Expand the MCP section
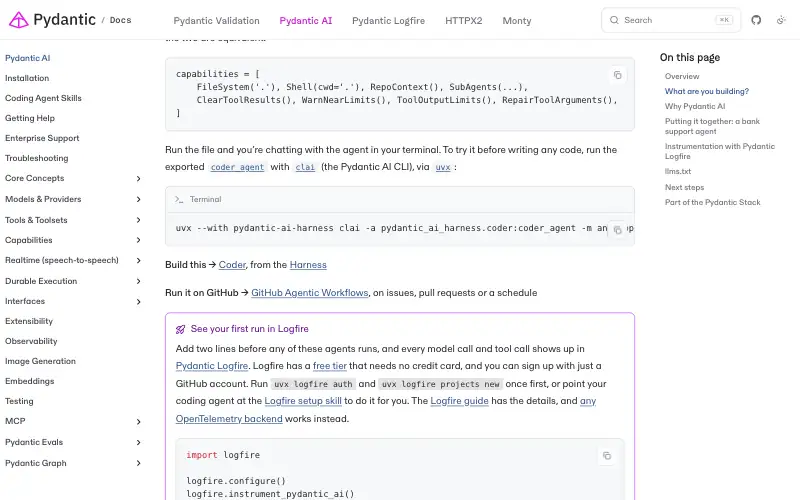Viewport: 800px width, 500px height. click(138, 421)
